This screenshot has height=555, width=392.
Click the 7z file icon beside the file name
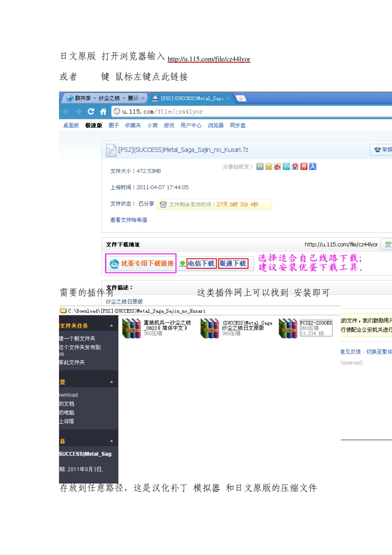(111, 150)
